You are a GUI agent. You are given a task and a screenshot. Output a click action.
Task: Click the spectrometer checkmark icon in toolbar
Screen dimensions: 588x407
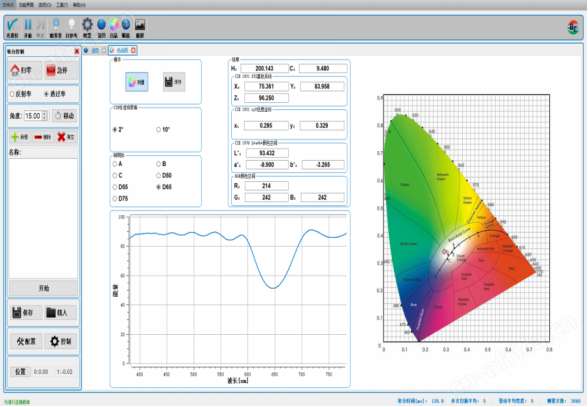pyautogui.click(x=12, y=27)
